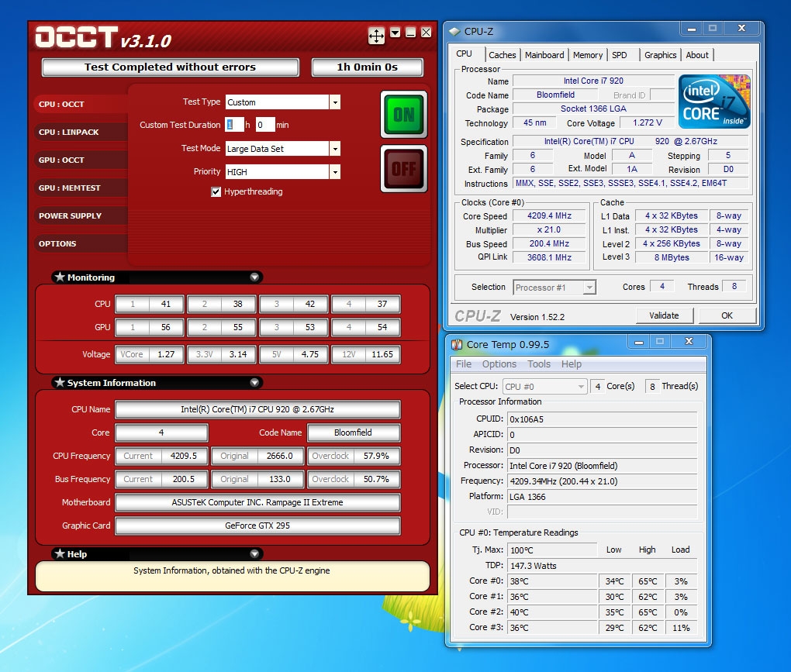
Task: Click the Validate button in CPU-Z
Action: point(664,315)
